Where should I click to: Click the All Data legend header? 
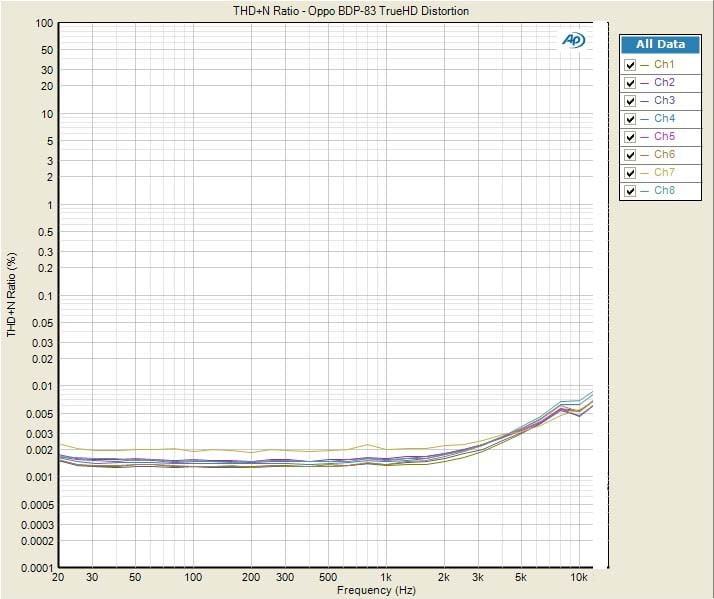660,44
